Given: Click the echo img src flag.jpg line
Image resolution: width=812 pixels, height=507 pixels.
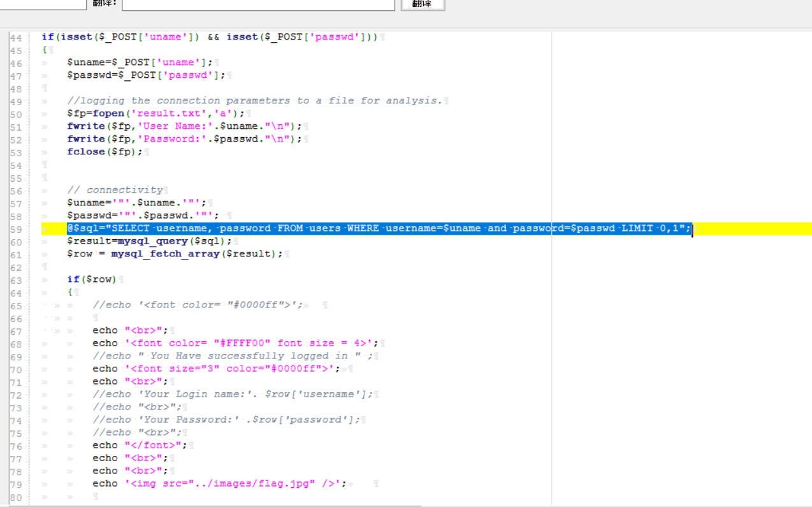Looking at the screenshot, I should tap(219, 483).
